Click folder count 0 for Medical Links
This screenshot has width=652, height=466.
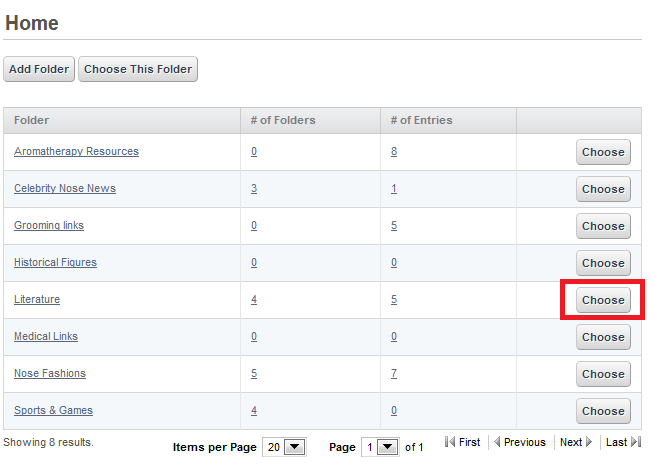coord(254,336)
